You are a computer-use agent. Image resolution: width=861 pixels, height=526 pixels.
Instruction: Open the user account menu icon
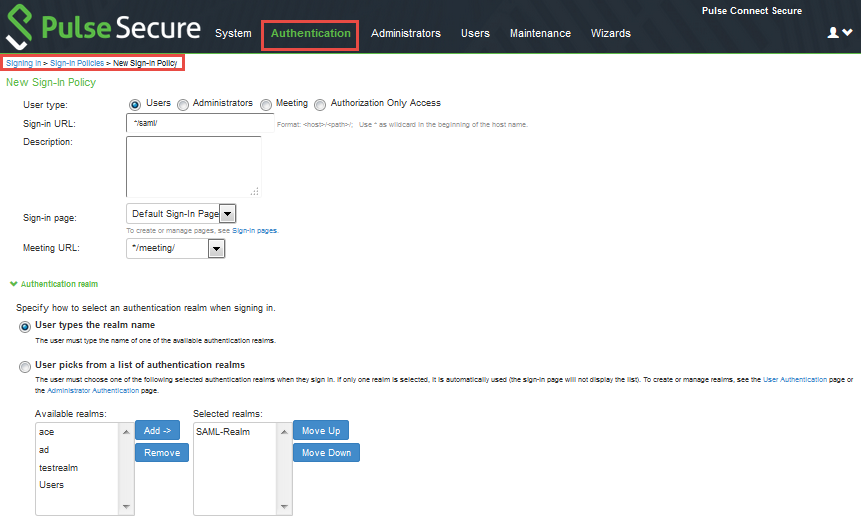[840, 33]
